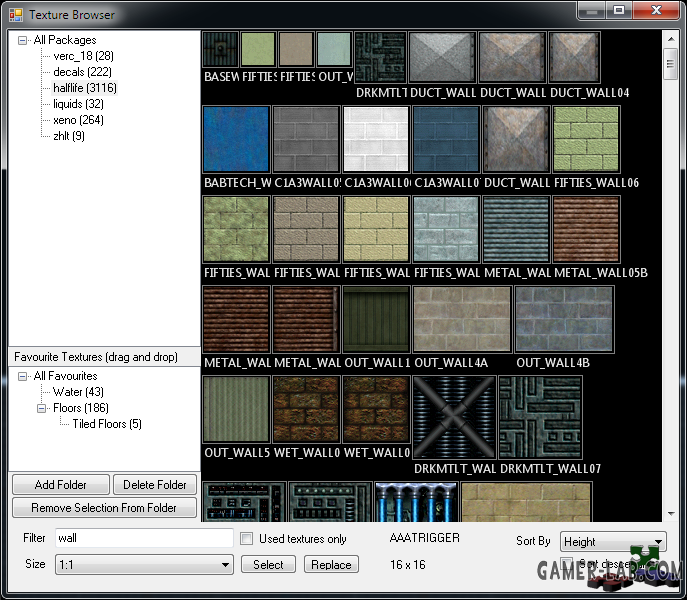Click the Select button

tap(268, 564)
